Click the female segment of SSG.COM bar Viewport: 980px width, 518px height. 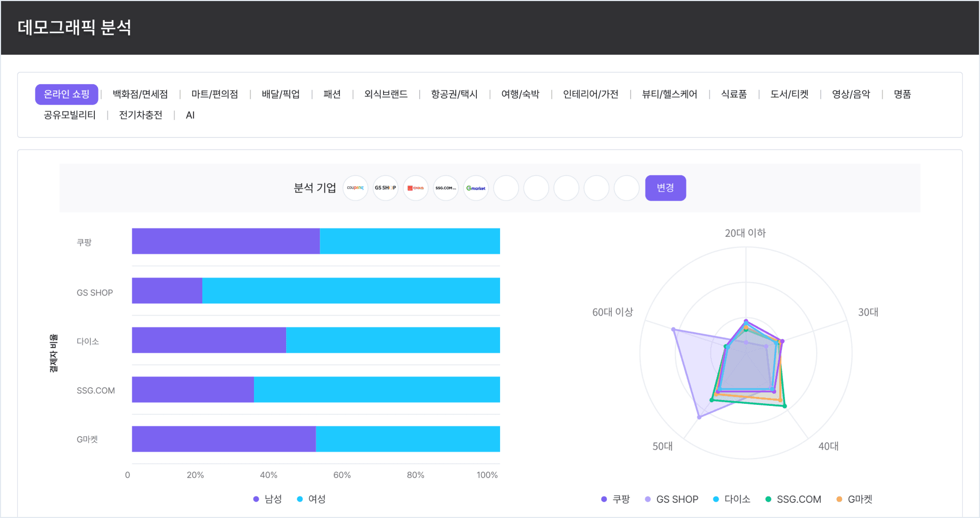point(377,390)
